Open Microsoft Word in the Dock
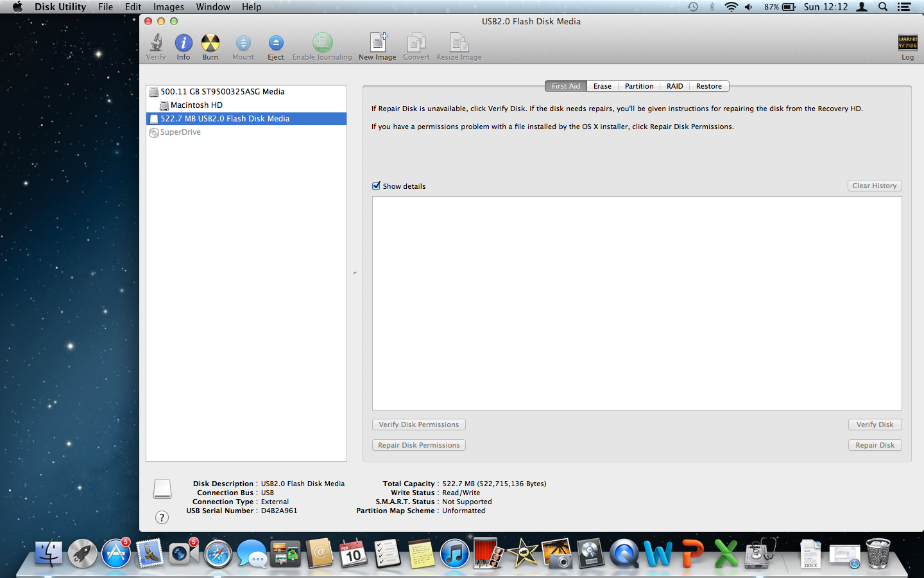 pyautogui.click(x=658, y=554)
